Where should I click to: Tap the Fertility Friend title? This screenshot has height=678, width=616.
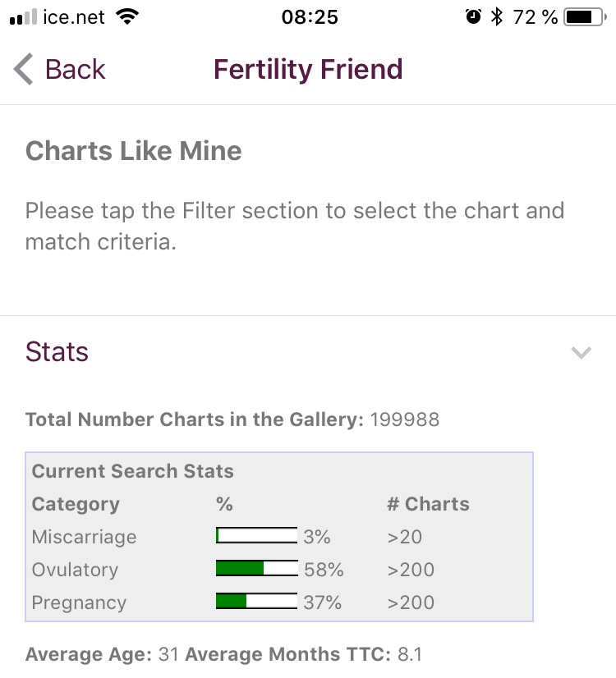(308, 70)
